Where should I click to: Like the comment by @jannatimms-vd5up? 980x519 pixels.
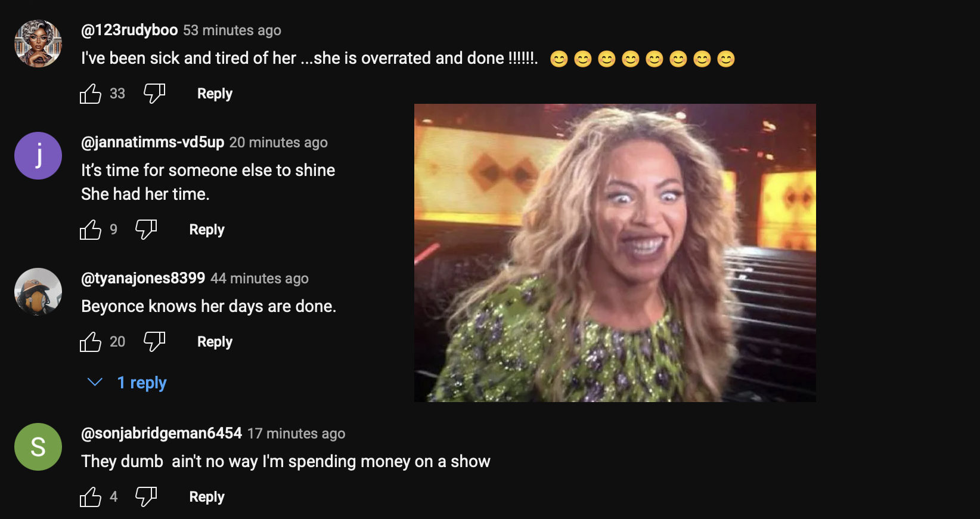(x=91, y=230)
